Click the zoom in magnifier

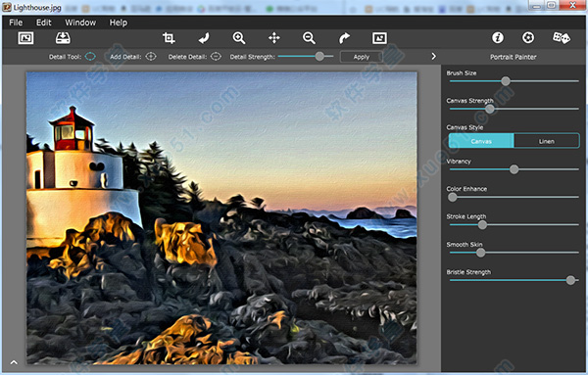pyautogui.click(x=239, y=38)
